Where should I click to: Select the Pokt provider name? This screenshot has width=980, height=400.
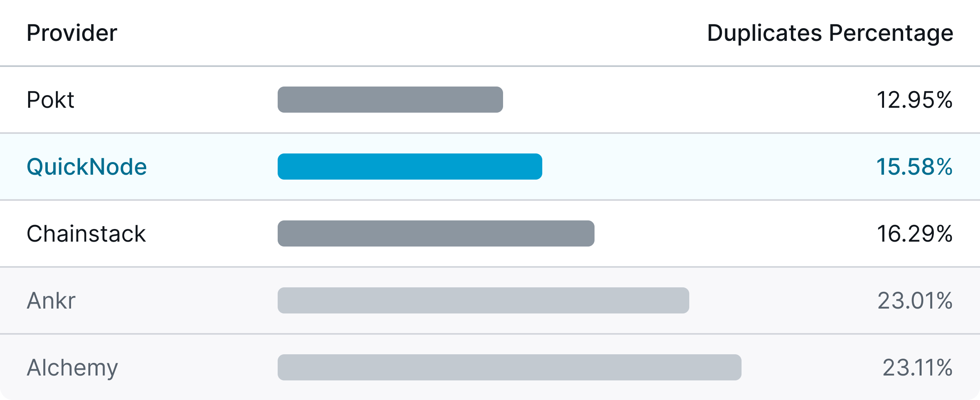(x=51, y=100)
